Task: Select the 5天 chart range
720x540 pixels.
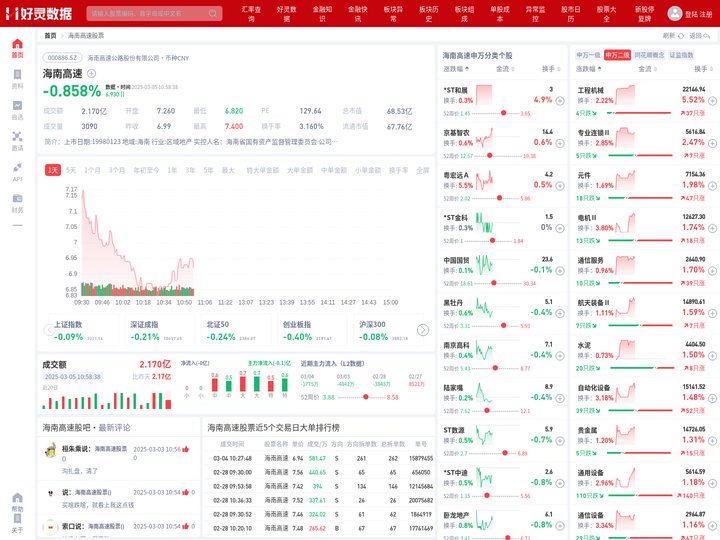Action: (x=71, y=170)
